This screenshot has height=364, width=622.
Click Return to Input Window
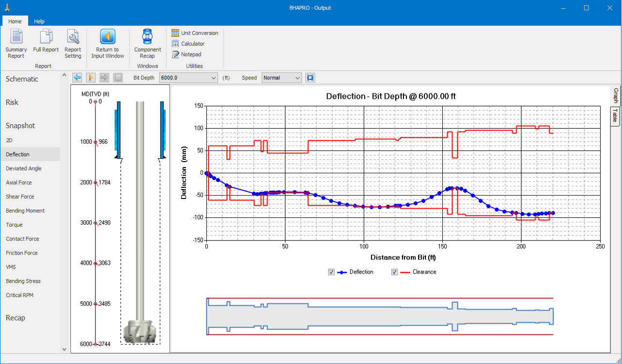point(108,44)
